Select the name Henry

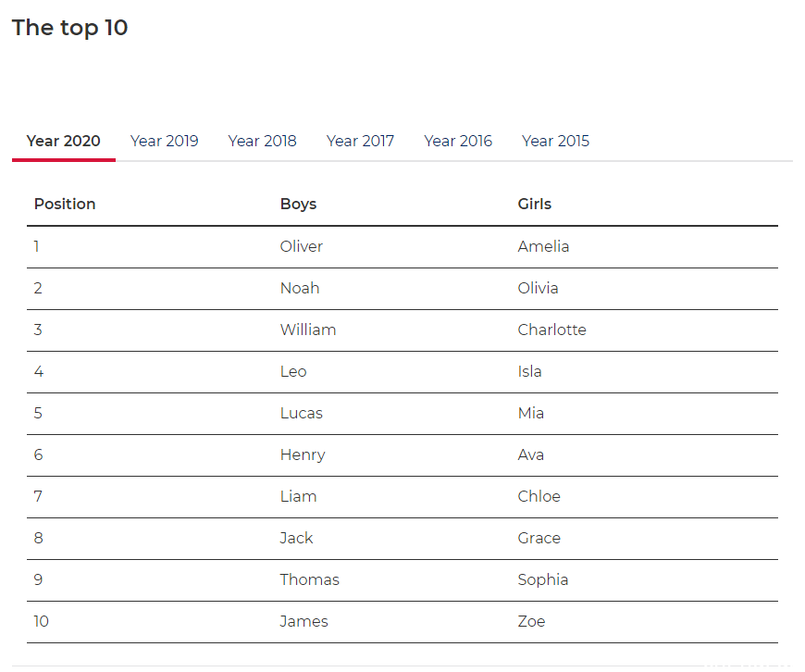point(303,454)
